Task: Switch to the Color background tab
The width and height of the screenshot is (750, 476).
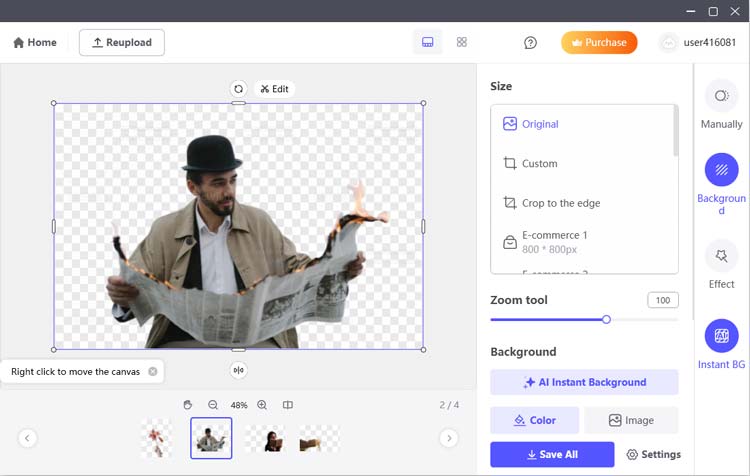Action: point(534,420)
